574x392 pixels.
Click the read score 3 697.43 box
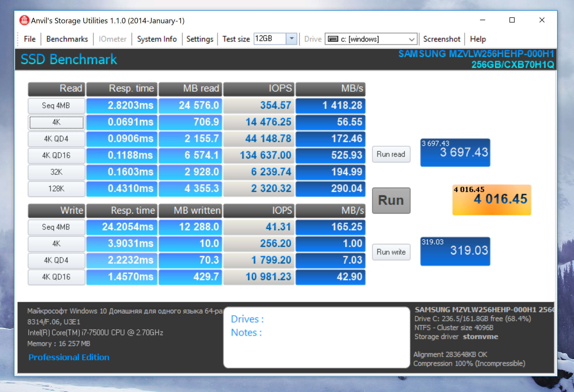pyautogui.click(x=455, y=153)
